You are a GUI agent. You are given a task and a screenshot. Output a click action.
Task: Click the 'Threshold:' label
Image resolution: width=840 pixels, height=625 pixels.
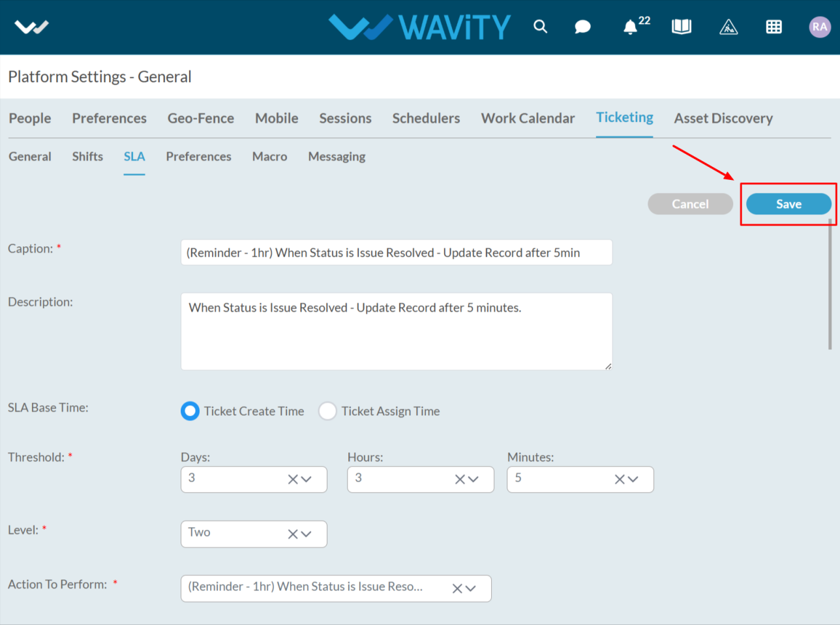[x=37, y=457]
